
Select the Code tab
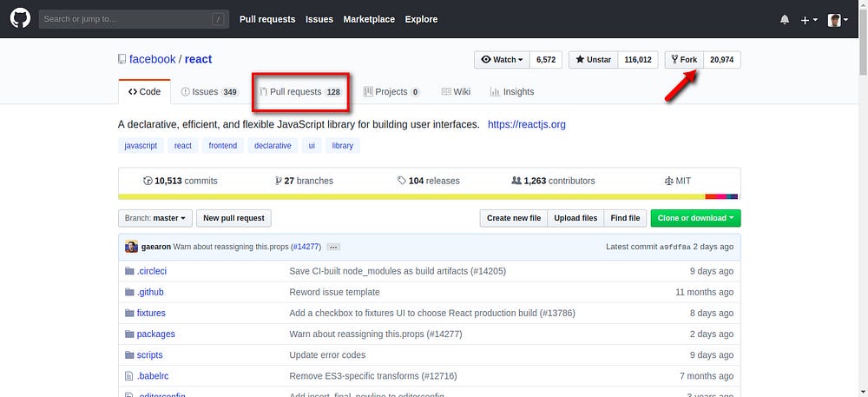[x=144, y=92]
